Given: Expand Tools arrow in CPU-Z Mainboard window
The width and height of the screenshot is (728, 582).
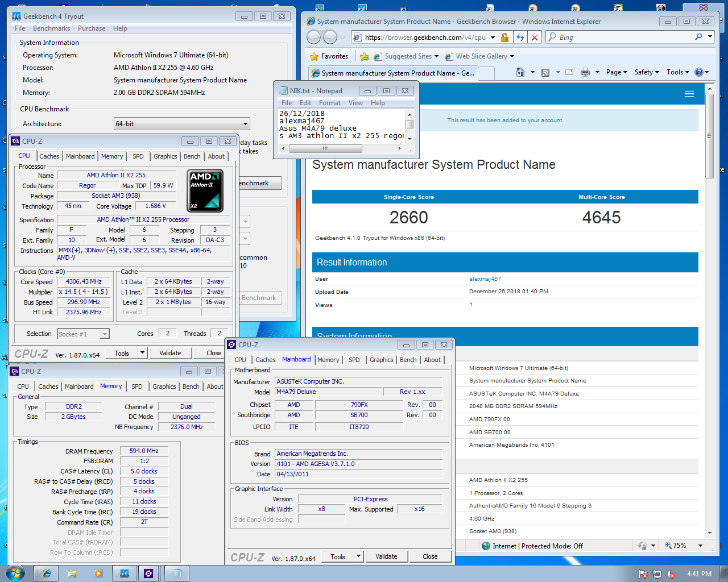Looking at the screenshot, I should tap(358, 556).
